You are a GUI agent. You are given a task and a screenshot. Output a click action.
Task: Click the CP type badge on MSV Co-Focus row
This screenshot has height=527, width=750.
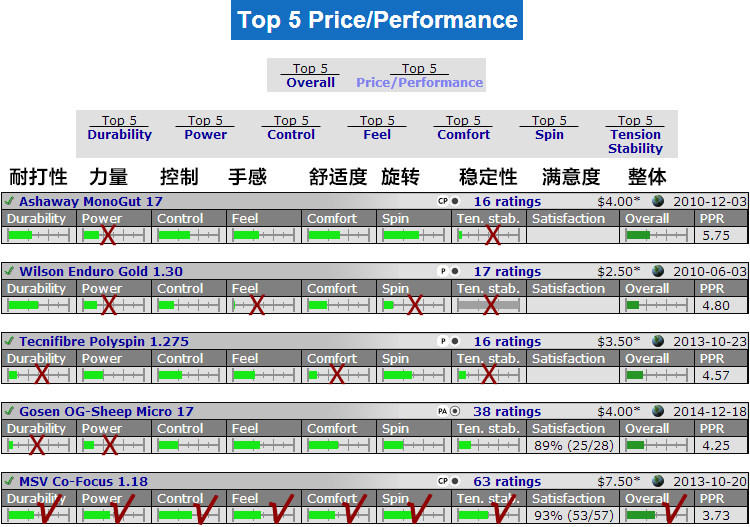click(443, 481)
